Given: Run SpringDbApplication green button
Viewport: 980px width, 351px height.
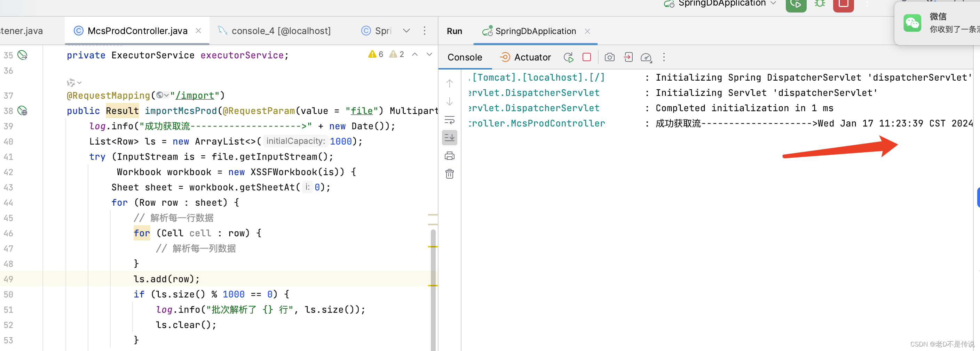Looking at the screenshot, I should (x=796, y=5).
